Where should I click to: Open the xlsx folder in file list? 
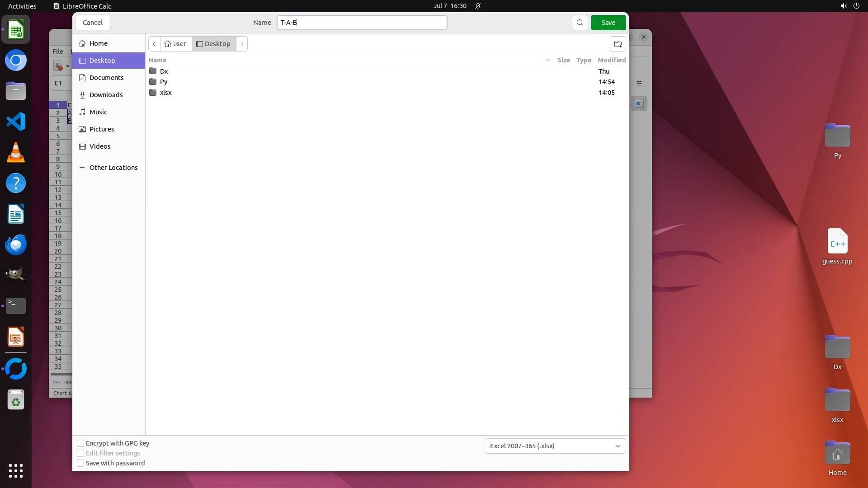165,93
